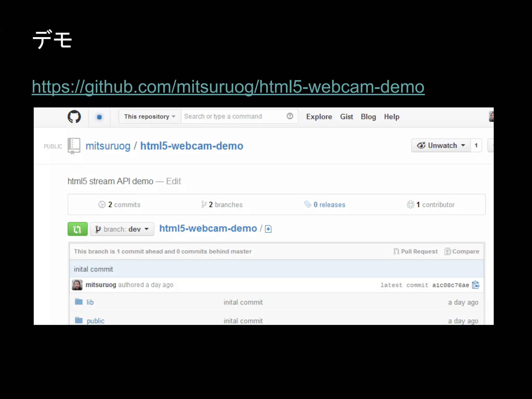Open the mitsuruog commit author link

tap(101, 285)
